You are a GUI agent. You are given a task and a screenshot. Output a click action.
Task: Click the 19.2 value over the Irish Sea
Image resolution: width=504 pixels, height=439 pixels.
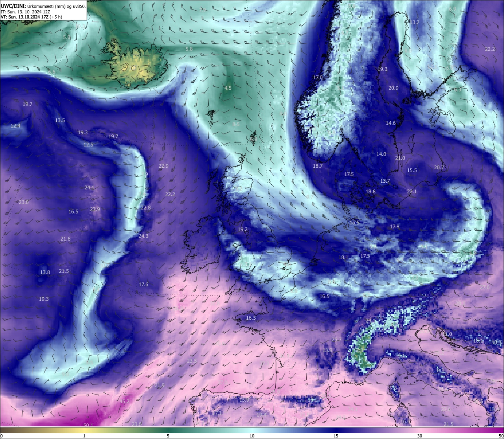click(x=243, y=229)
